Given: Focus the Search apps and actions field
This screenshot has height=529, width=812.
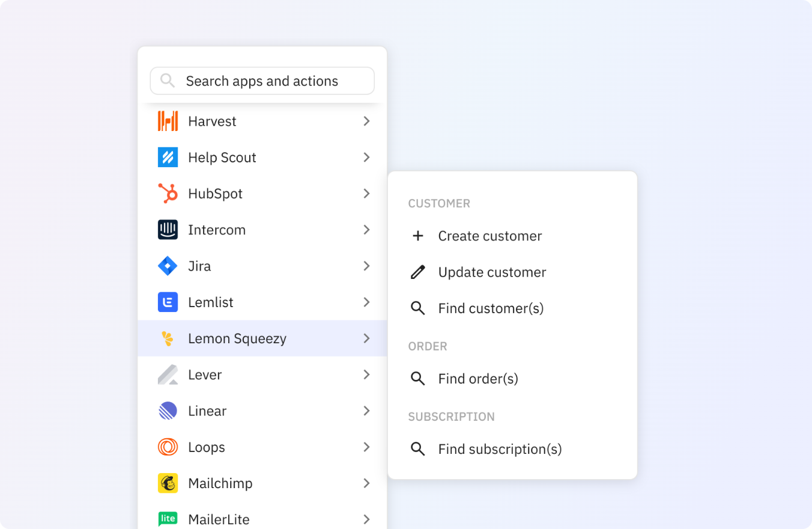Looking at the screenshot, I should pyautogui.click(x=262, y=81).
